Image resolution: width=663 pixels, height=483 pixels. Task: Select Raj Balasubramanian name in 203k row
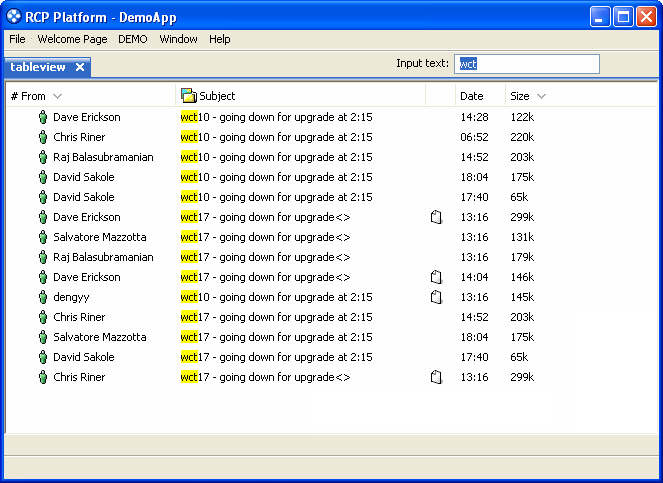coord(103,157)
